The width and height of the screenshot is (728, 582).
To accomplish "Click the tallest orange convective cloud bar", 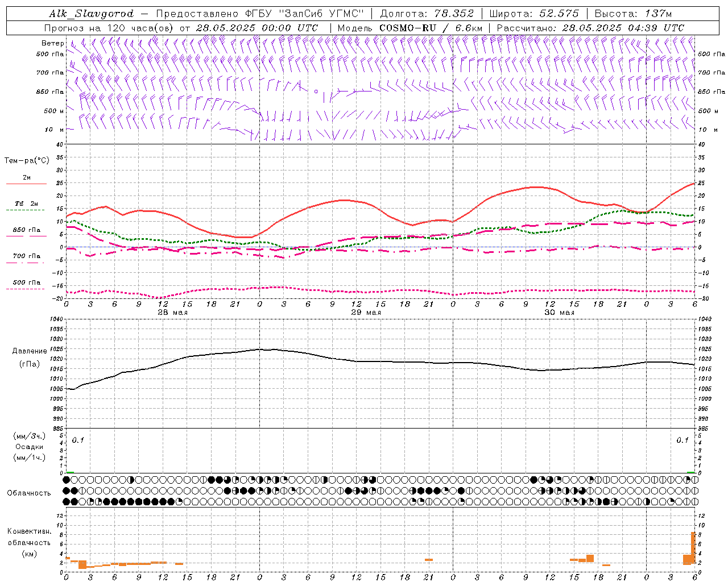I will [693, 548].
